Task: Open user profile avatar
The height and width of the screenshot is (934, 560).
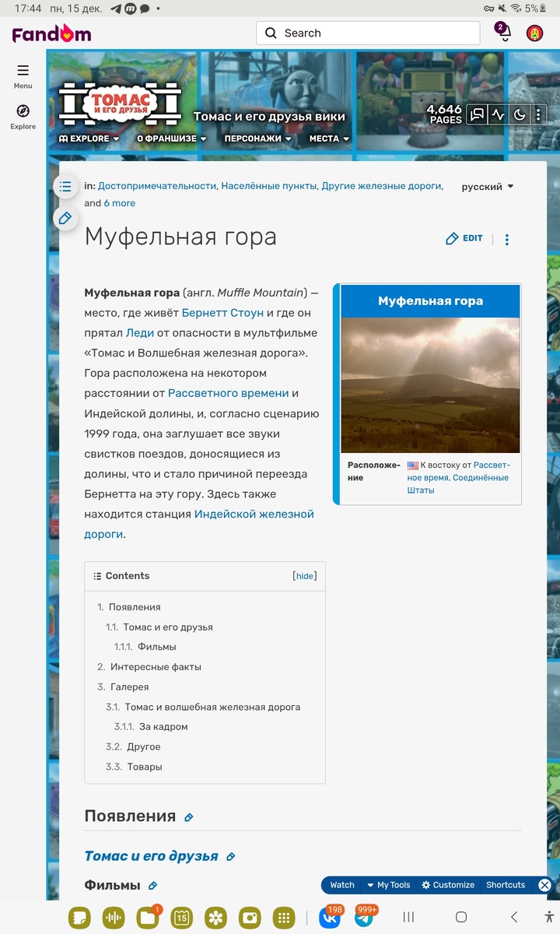Action: pyautogui.click(x=534, y=33)
